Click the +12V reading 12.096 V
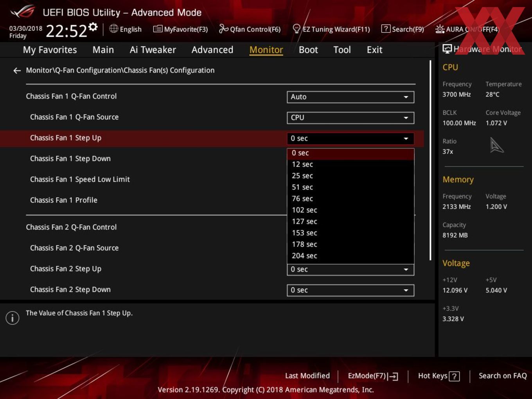Screen dimensions: 532x399 coord(455,291)
